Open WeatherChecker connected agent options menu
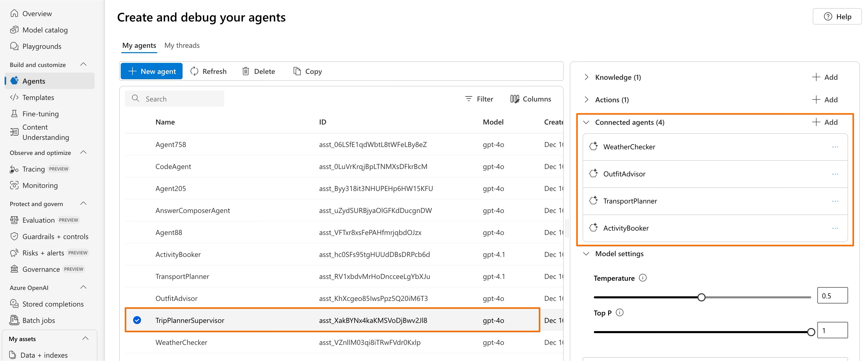 (835, 147)
